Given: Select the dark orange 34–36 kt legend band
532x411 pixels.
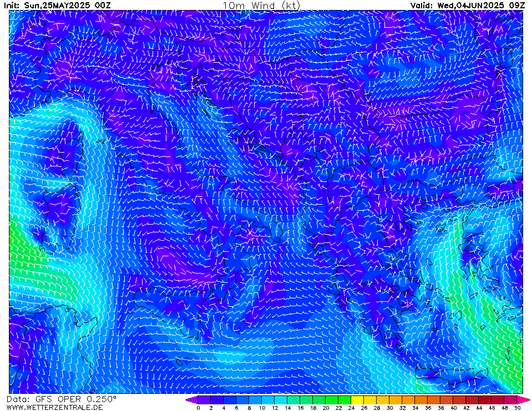Looking at the screenshot, I should 421,400.
